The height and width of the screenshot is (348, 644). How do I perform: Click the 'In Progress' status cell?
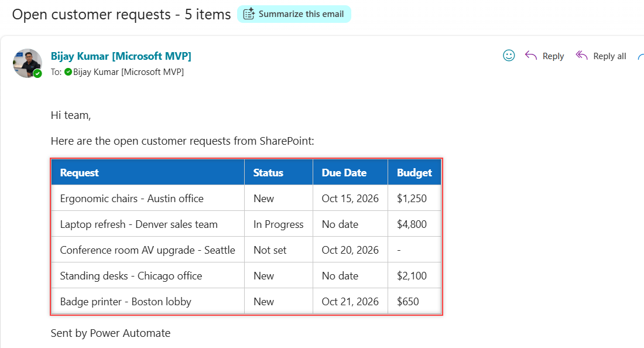pos(279,224)
